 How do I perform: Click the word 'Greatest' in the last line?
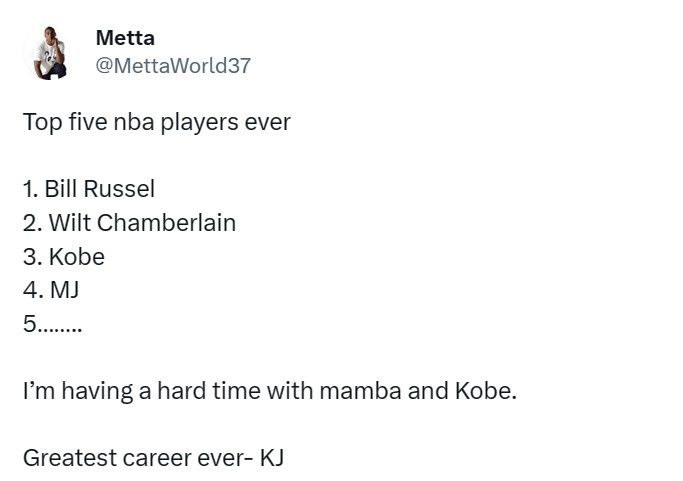(x=69, y=458)
